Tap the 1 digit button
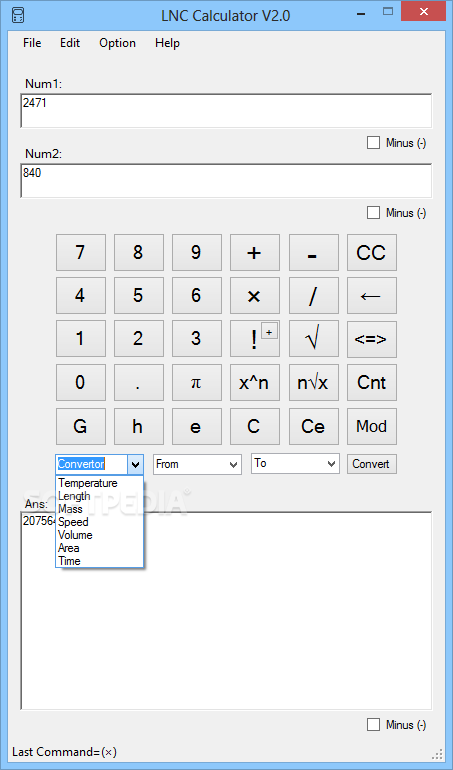Image resolution: width=453 pixels, height=770 pixels. [81, 339]
